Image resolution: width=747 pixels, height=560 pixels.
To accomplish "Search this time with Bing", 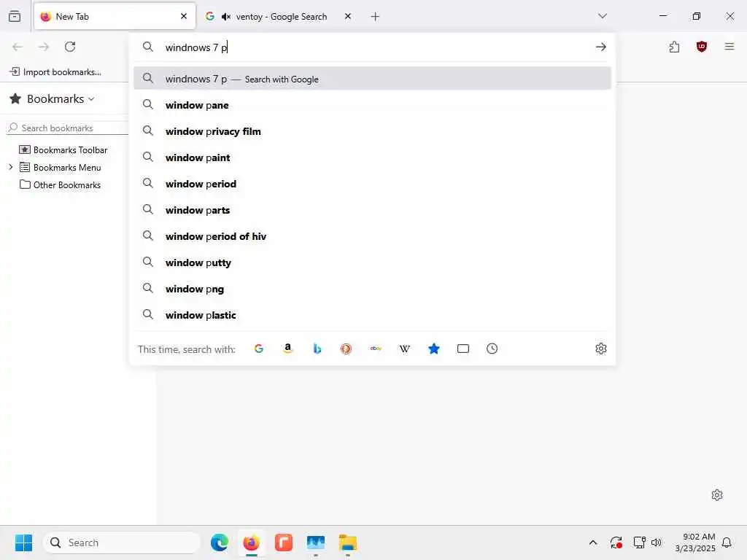I will coord(317,349).
